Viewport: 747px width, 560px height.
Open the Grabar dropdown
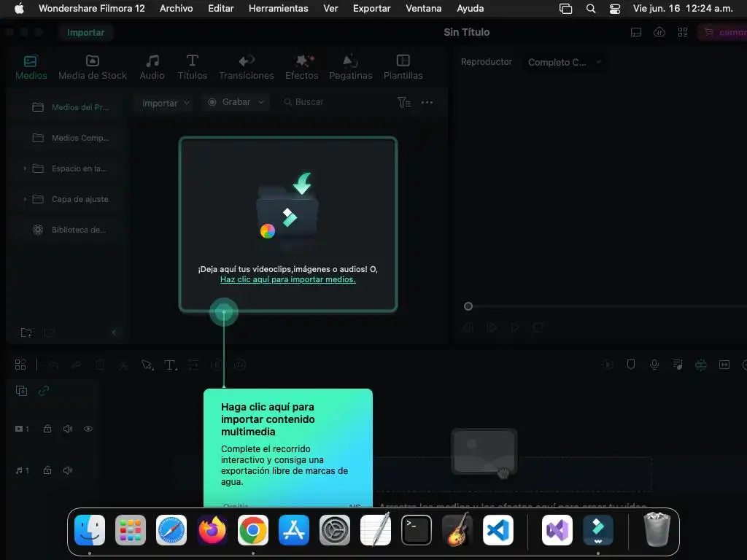pos(236,102)
